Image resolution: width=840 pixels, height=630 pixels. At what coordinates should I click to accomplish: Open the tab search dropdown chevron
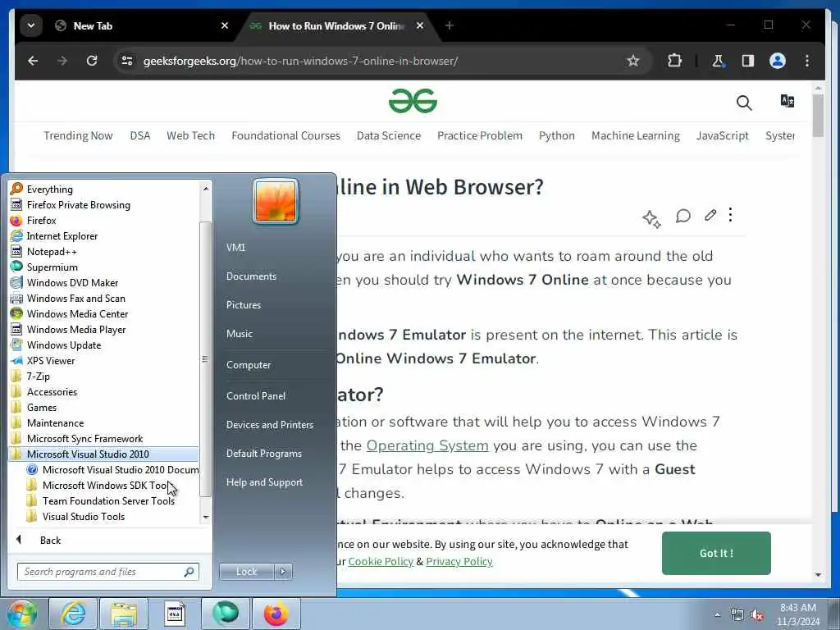pos(31,25)
